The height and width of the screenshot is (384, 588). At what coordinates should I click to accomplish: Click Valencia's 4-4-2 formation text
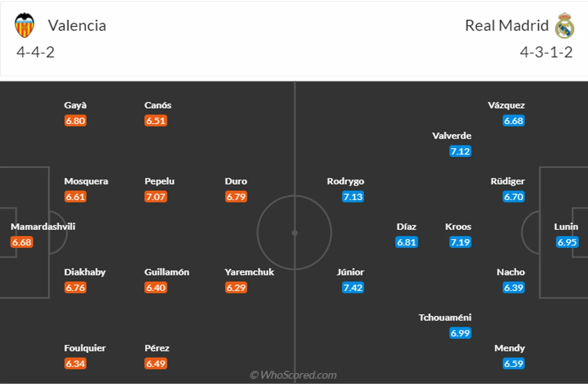[x=35, y=52]
